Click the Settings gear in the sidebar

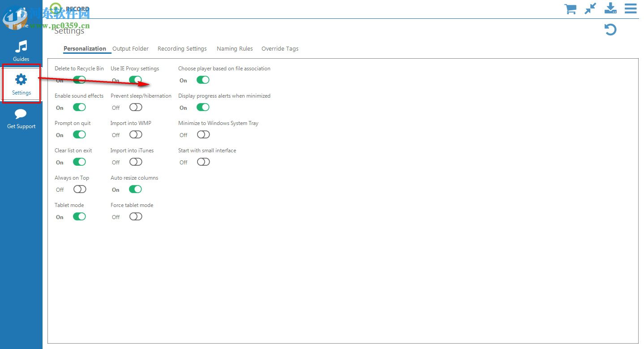click(x=21, y=84)
